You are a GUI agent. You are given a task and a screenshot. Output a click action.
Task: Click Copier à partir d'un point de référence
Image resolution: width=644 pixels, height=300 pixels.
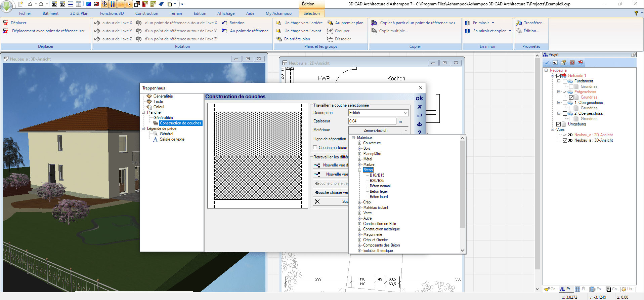[414, 23]
